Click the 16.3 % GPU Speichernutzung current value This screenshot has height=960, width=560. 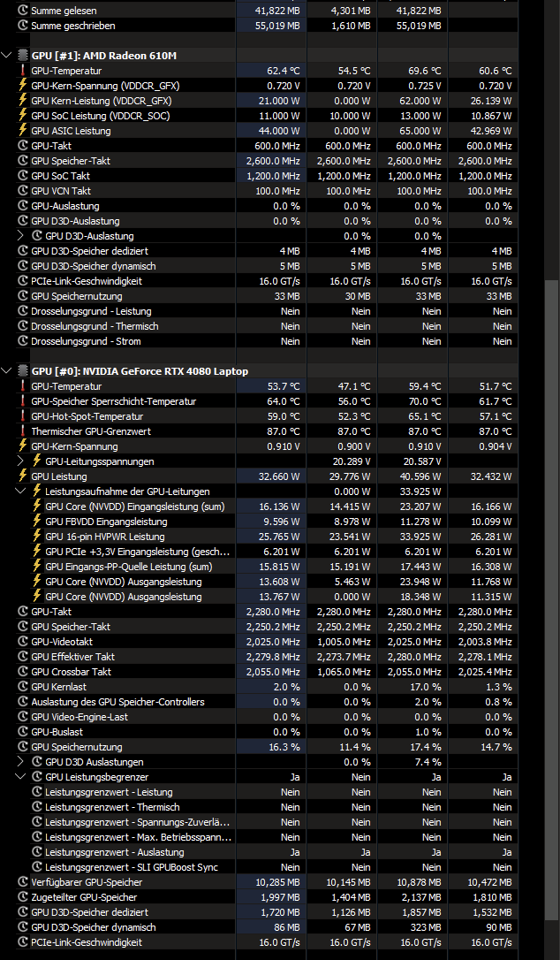284,747
